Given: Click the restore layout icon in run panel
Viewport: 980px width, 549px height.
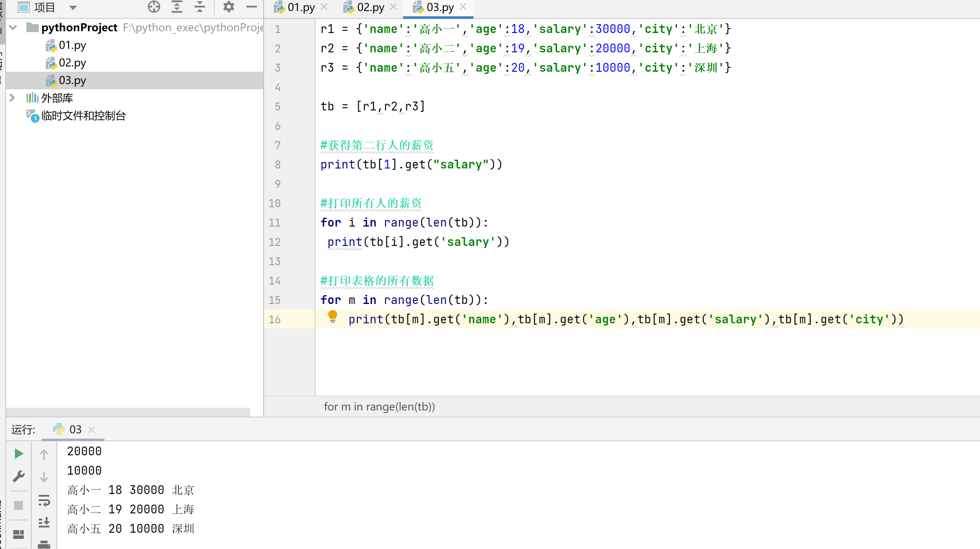Looking at the screenshot, I should (x=18, y=534).
